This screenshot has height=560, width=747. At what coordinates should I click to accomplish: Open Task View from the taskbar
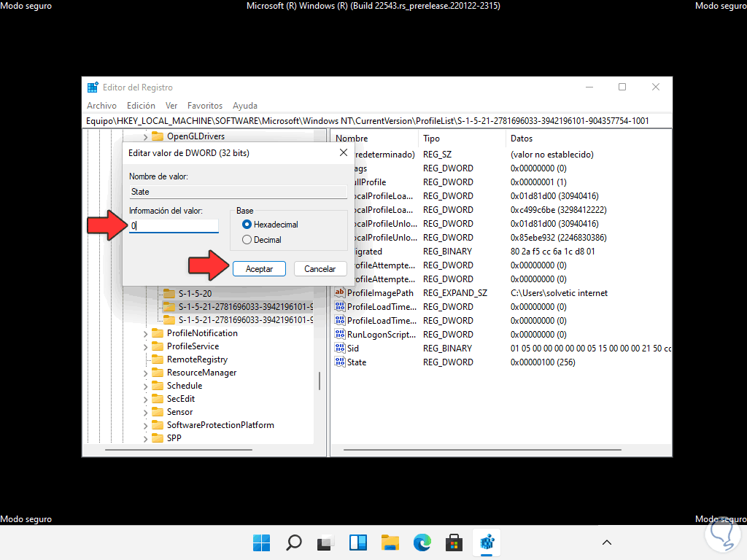[x=326, y=542]
